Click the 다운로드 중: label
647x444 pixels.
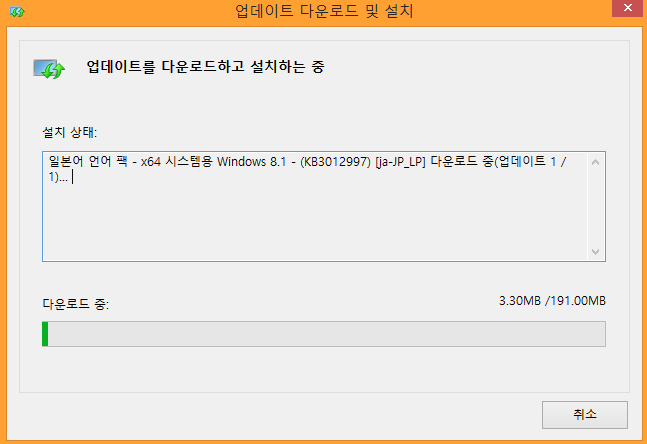point(76,304)
